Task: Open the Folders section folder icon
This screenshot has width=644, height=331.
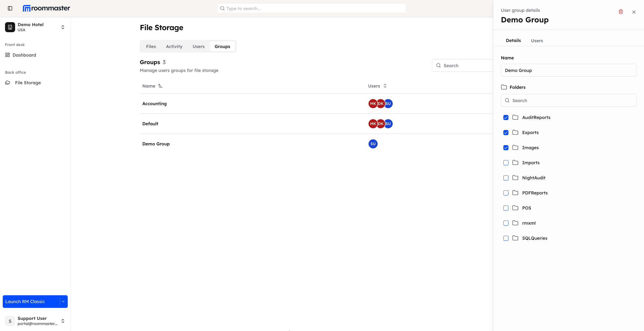Action: [504, 87]
